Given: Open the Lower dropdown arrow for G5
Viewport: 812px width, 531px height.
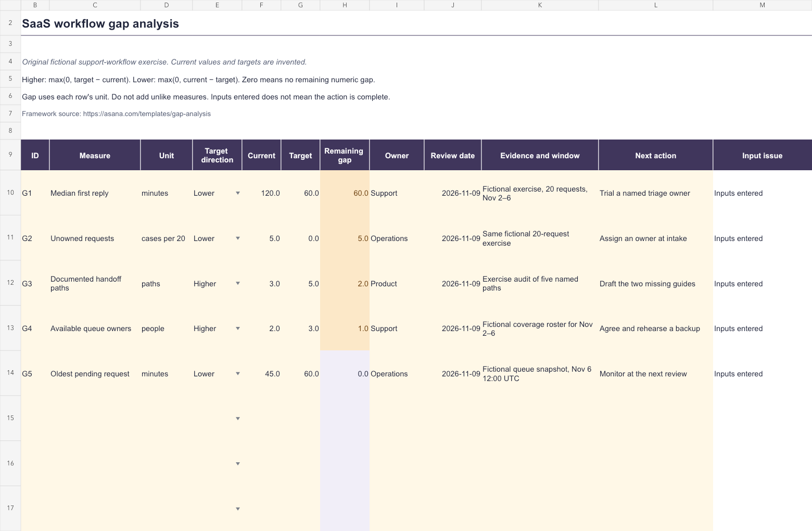Looking at the screenshot, I should (x=238, y=374).
